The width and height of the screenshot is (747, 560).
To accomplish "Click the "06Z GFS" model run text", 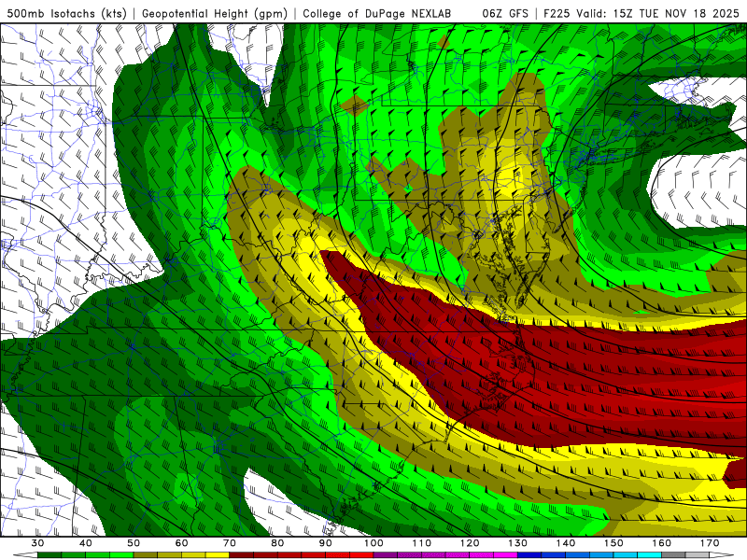I will tap(505, 13).
